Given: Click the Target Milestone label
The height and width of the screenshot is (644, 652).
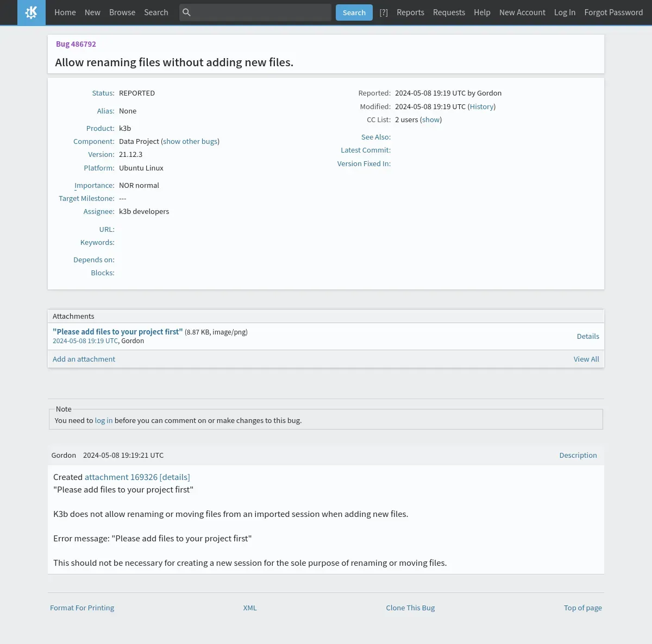Looking at the screenshot, I should click(x=86, y=198).
